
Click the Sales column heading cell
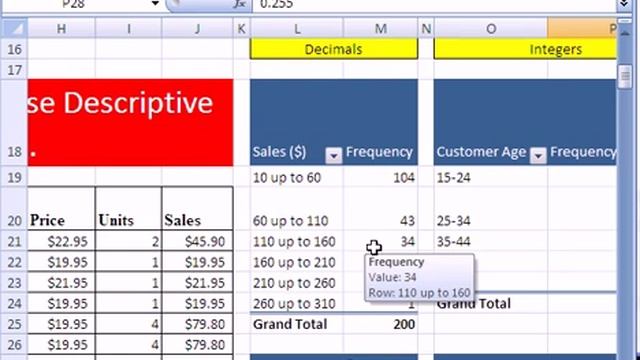click(198, 209)
